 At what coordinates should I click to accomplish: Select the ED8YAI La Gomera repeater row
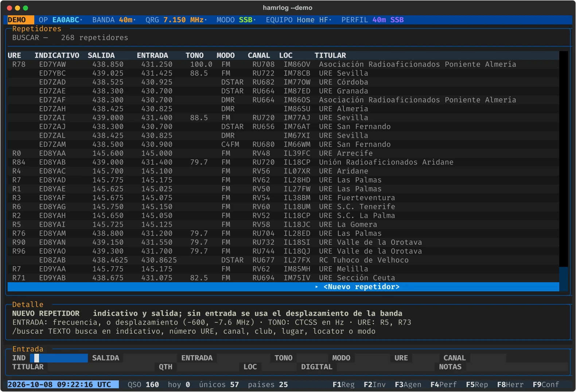(283, 225)
